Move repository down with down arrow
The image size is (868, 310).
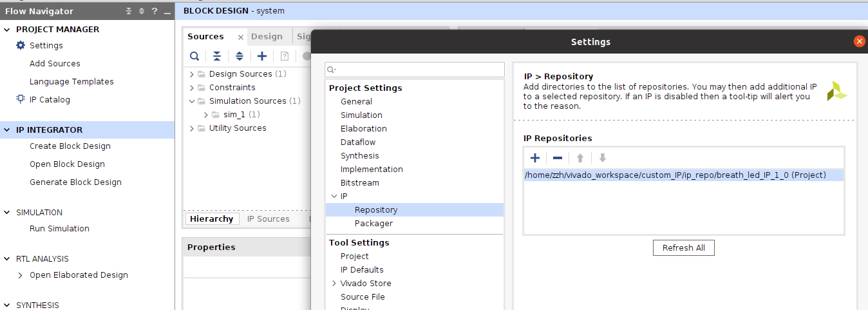point(603,158)
